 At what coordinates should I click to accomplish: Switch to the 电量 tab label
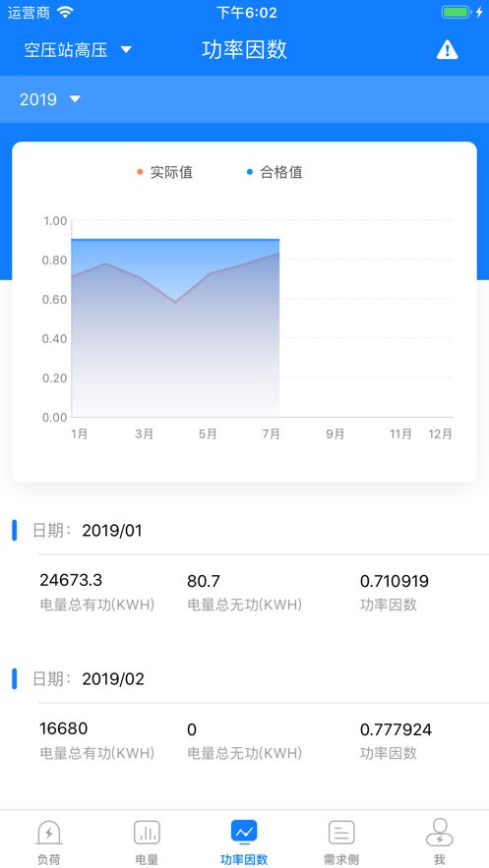coord(147,859)
